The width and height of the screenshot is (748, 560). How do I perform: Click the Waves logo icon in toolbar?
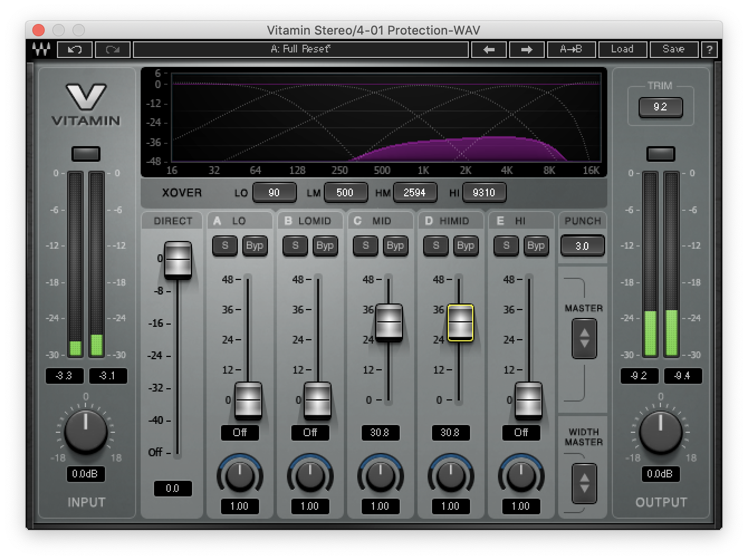(41, 49)
